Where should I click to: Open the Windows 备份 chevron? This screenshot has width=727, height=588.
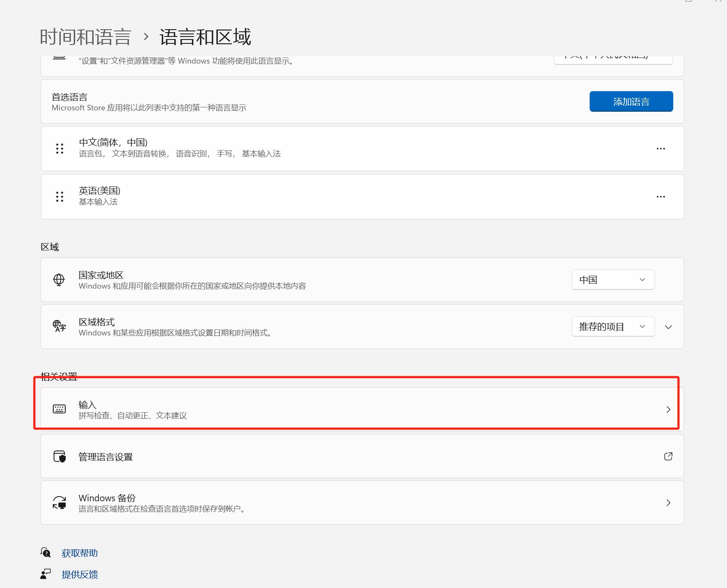(x=668, y=503)
